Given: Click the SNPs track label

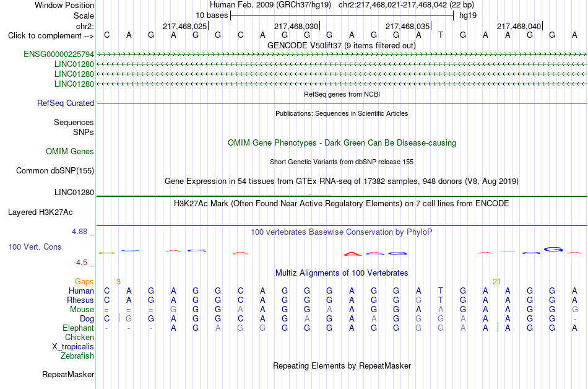Looking at the screenshot, I should 84,133.
